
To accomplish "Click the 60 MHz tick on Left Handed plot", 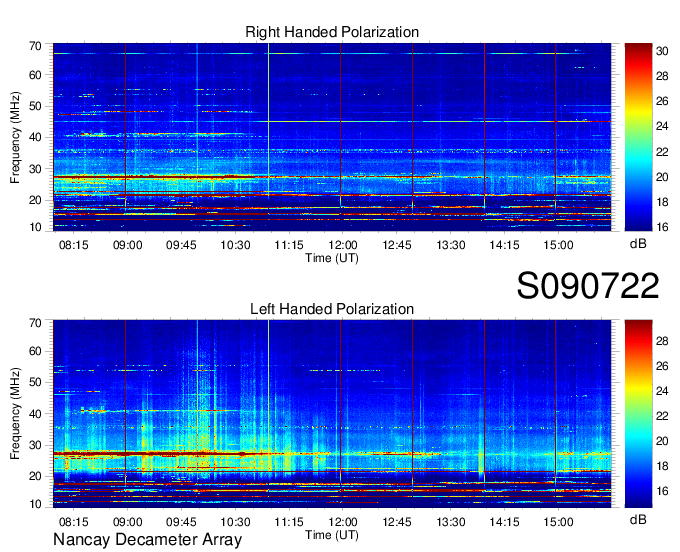I will click(35, 352).
